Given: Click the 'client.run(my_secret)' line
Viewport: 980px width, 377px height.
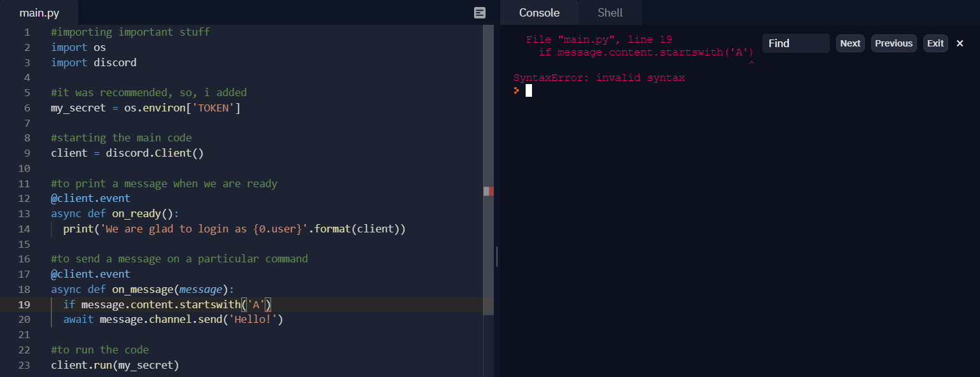Looking at the screenshot, I should coord(115,365).
